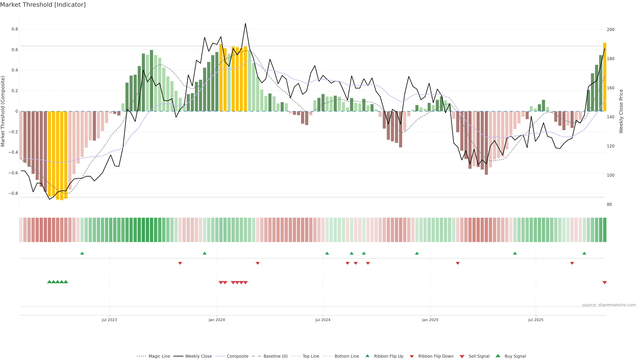Image resolution: width=644 pixels, height=362 pixels.
Task: Click the Market Threshold [Indicator] title
Action: (43, 5)
